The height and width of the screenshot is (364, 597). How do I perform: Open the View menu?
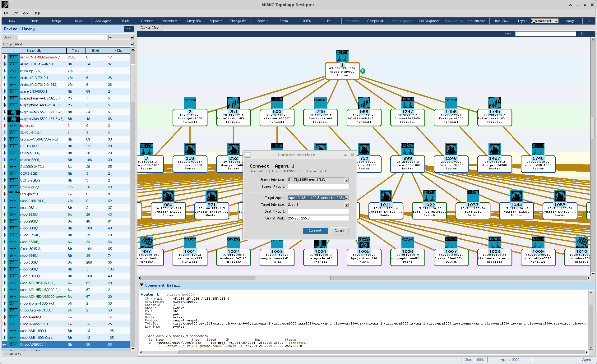pyautogui.click(x=26, y=13)
